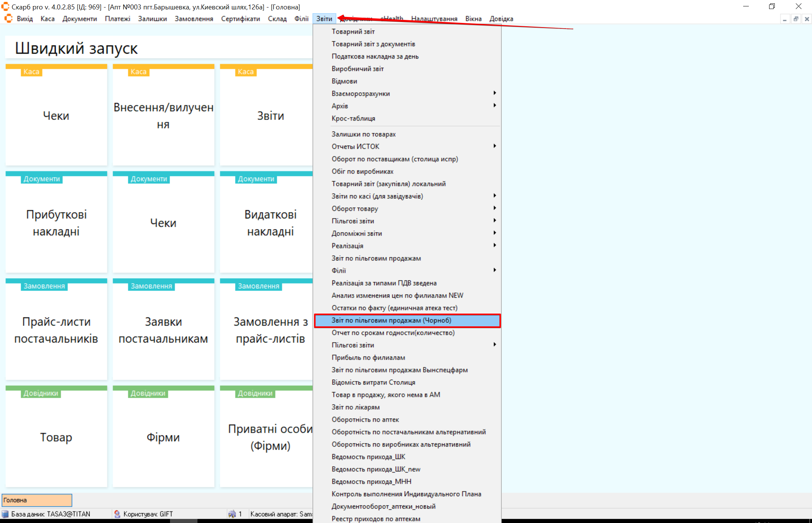The height and width of the screenshot is (523, 812).
Task: Click the Скарб app logo icon in title bar
Action: click(x=5, y=7)
